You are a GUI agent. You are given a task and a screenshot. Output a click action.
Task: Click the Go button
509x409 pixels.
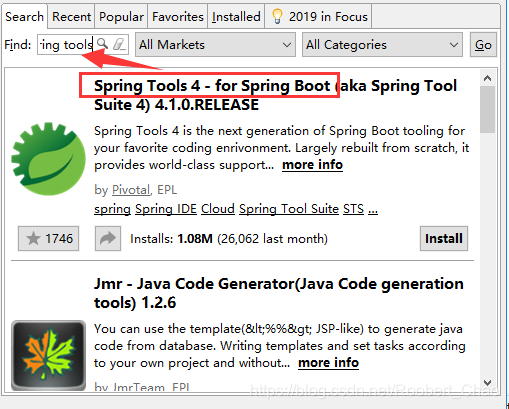[x=483, y=45]
